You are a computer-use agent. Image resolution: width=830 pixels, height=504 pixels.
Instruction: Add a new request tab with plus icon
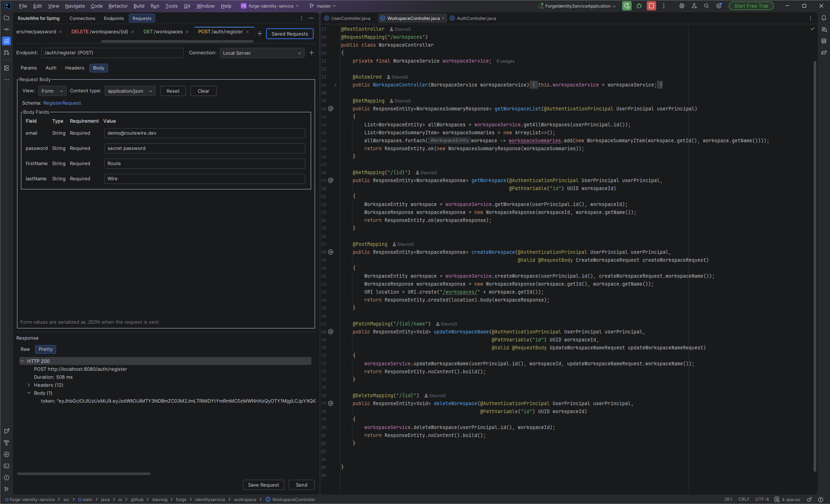[x=260, y=34]
